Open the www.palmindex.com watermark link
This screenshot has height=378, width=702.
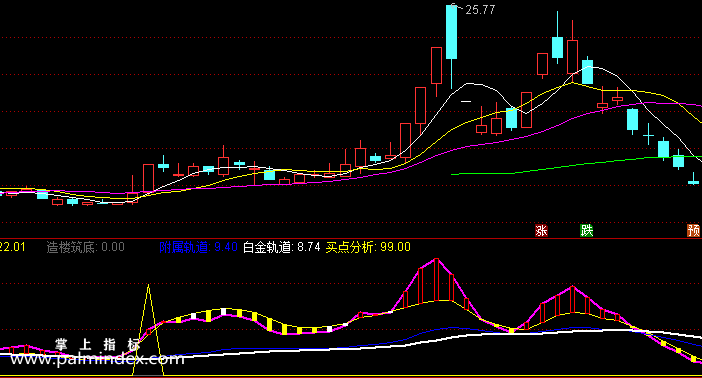97,359
